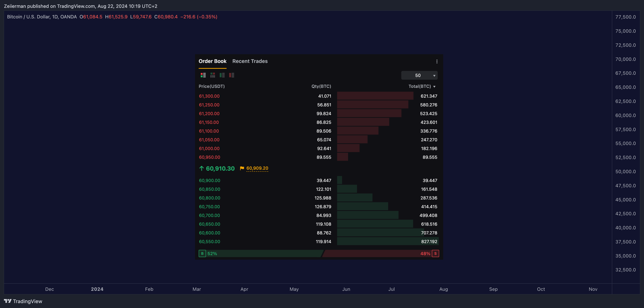The height and width of the screenshot is (308, 644).
Task: Click the bid total 39.447 value
Action: (x=430, y=180)
